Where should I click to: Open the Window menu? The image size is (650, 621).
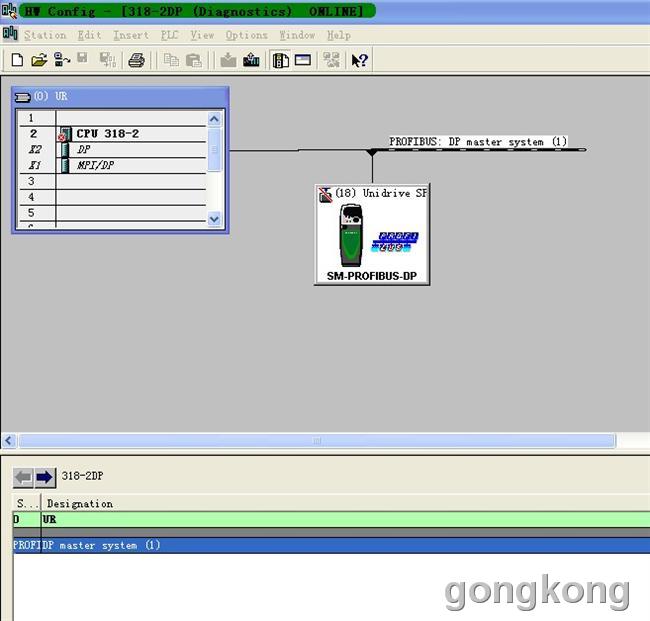297,35
